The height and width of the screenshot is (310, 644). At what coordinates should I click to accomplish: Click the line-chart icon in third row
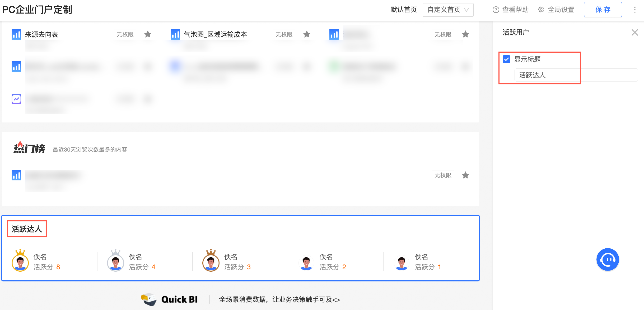[16, 99]
